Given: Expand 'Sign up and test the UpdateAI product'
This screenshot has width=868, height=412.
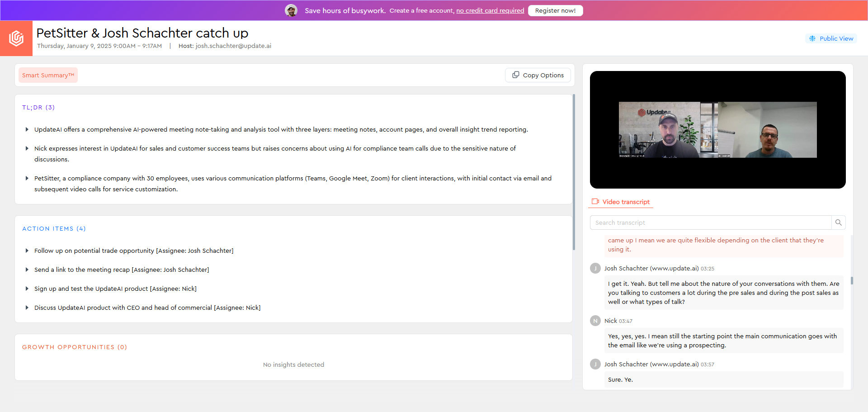Looking at the screenshot, I should (27, 289).
